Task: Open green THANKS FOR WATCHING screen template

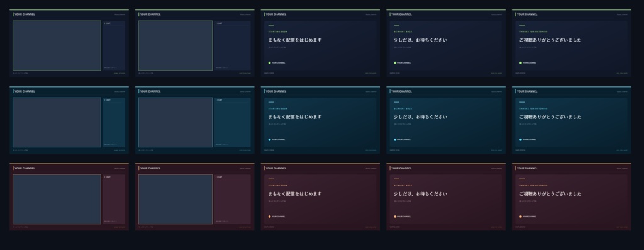Action: tap(571, 43)
